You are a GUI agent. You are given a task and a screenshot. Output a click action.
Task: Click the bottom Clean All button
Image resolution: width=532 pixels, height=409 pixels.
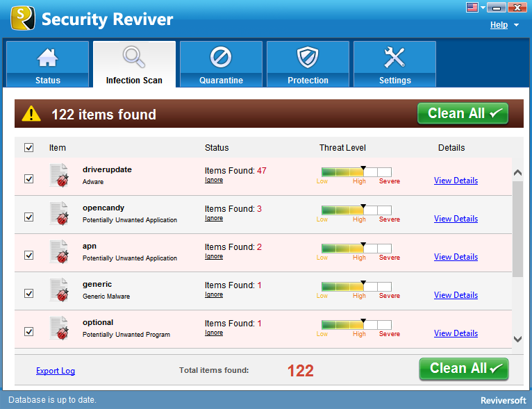pyautogui.click(x=464, y=369)
